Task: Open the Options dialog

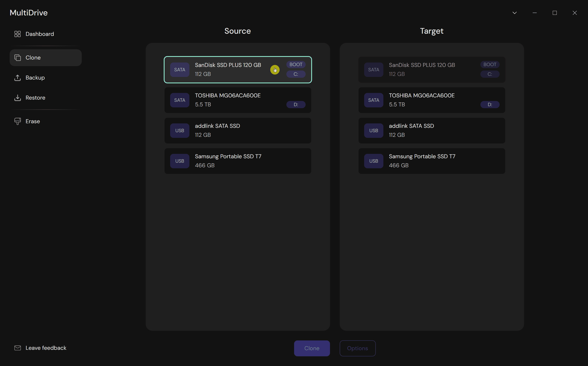Action: [x=358, y=348]
